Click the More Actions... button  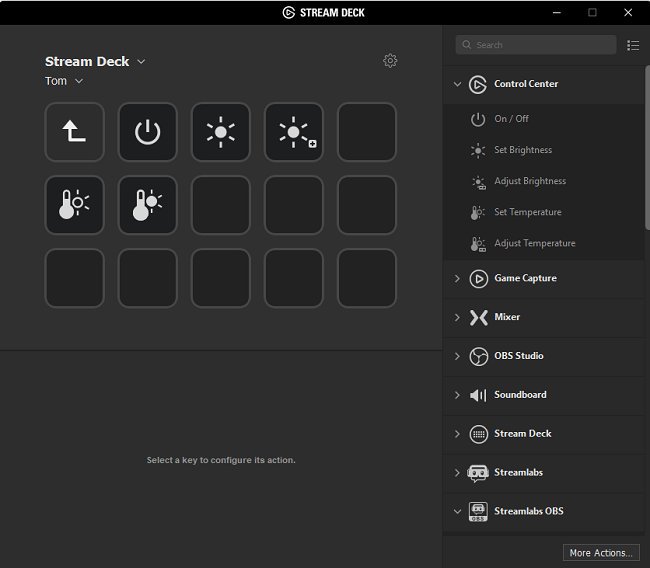[x=601, y=553]
